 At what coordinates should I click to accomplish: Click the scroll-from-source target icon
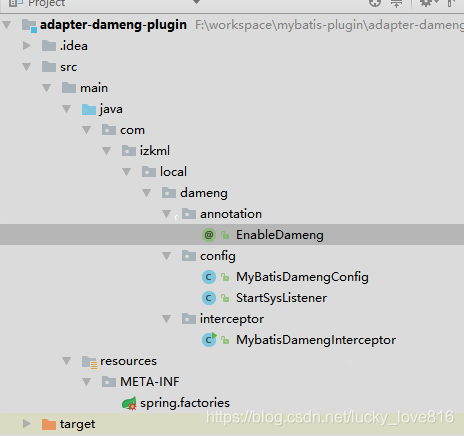tap(375, 3)
